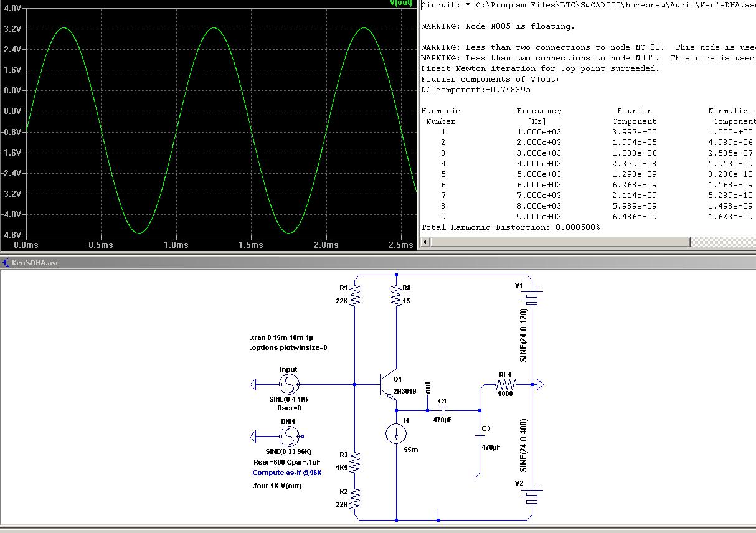Click the Circuit file path line in log

point(588,5)
